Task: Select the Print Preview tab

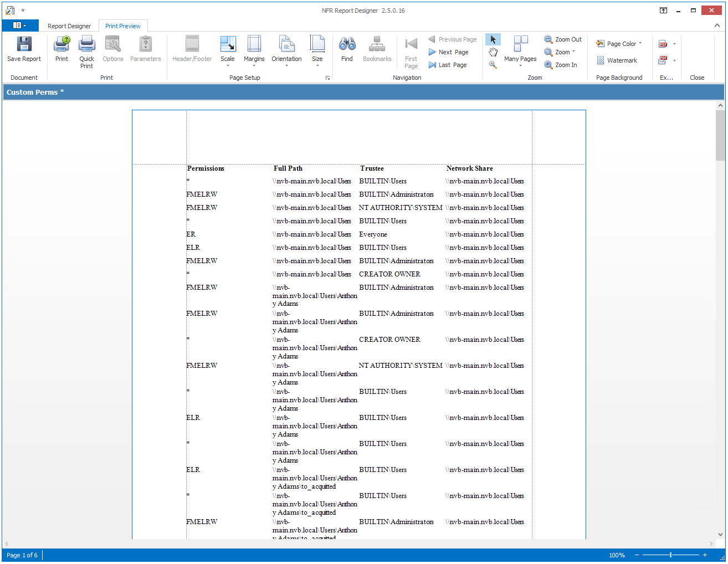Action: tap(123, 26)
